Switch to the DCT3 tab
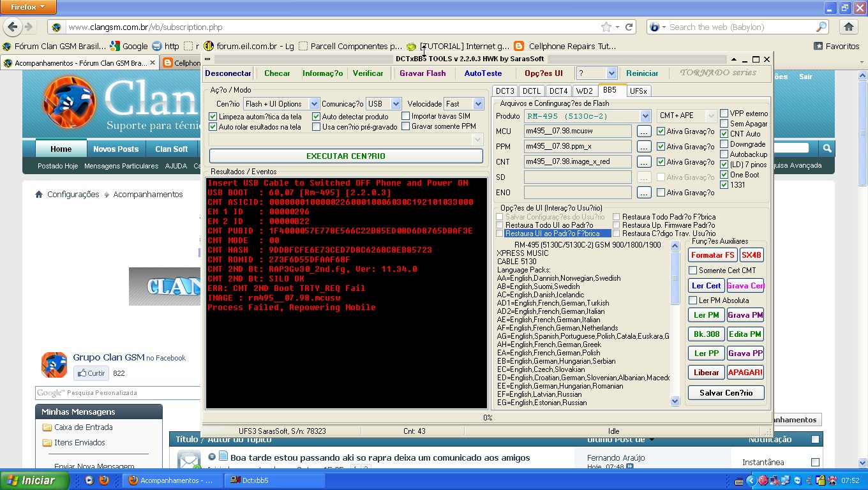This screenshot has height=490, width=868. coord(505,91)
